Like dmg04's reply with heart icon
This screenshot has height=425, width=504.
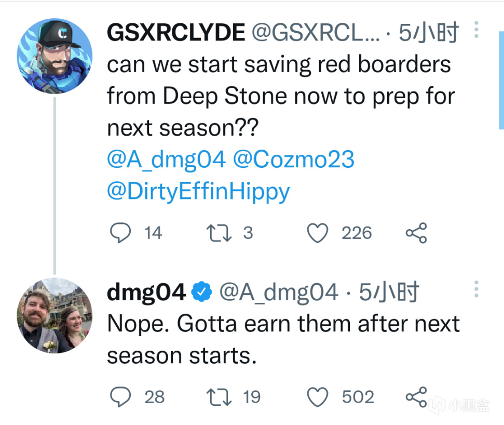(318, 397)
